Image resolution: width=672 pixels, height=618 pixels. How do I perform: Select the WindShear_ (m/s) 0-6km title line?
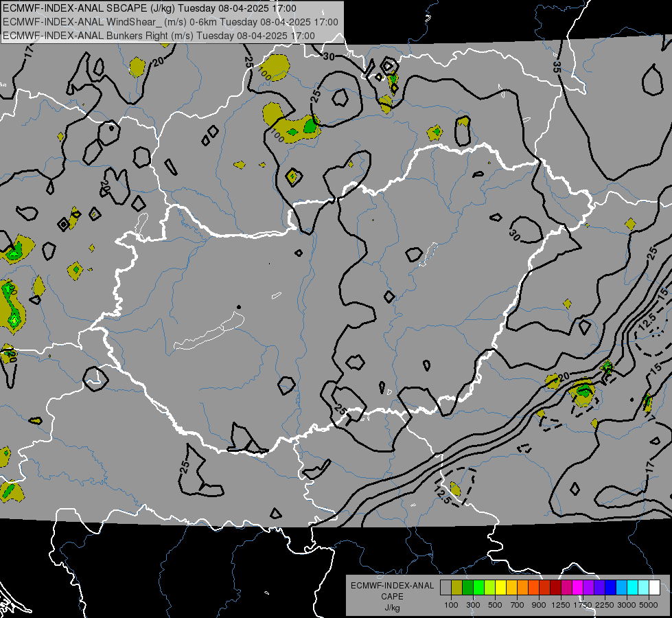pyautogui.click(x=170, y=22)
